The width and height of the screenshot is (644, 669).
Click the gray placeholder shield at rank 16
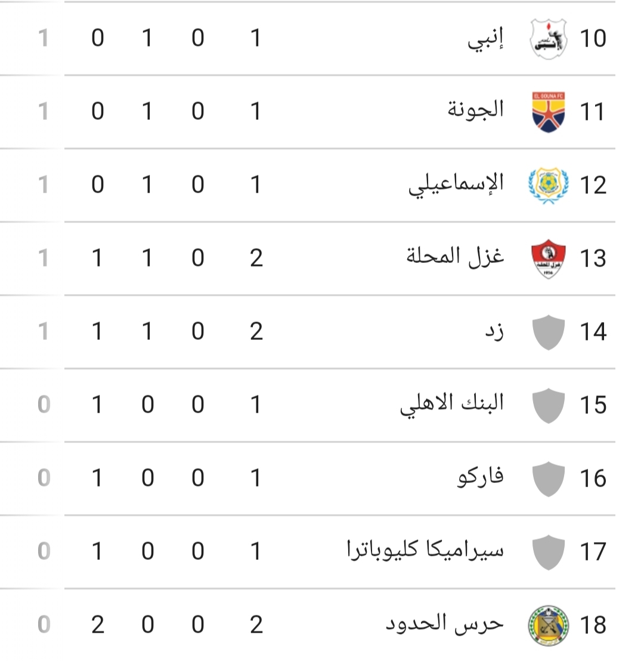(549, 479)
